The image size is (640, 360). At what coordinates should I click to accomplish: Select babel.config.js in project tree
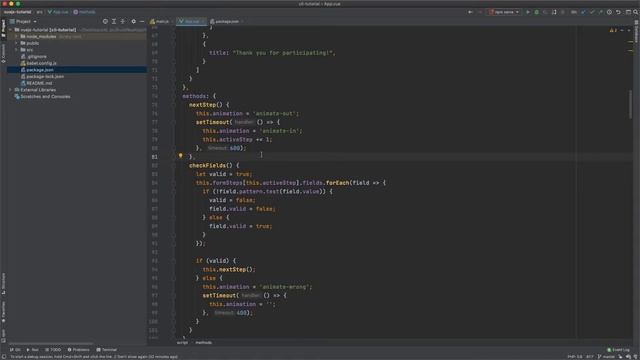41,63
